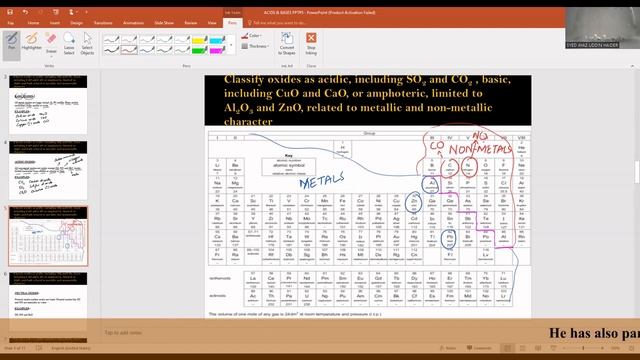Image resolution: width=640 pixels, height=360 pixels.
Task: Toggle the Comments pane from status bar
Action: (480, 348)
